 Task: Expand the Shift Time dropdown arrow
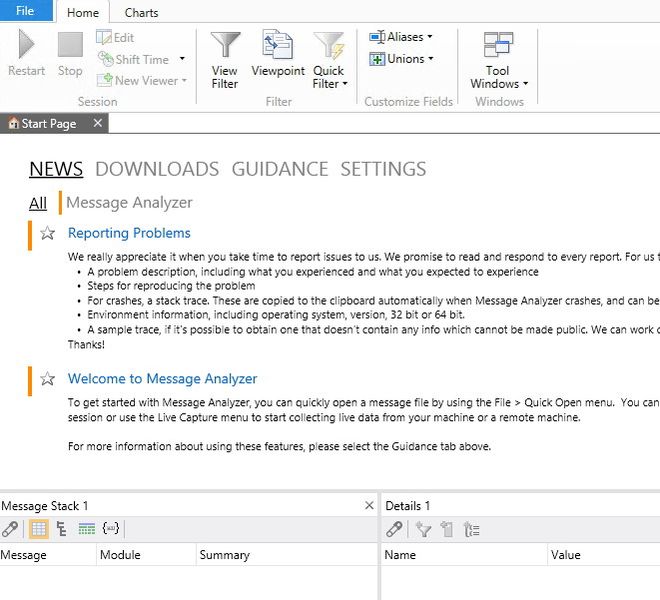[182, 59]
